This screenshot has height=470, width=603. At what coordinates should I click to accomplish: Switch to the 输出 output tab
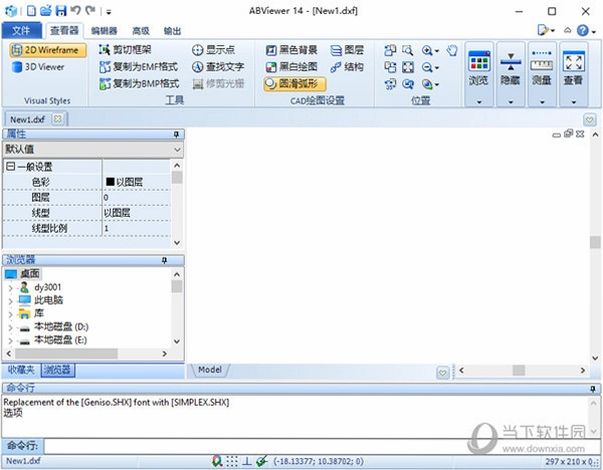172,31
